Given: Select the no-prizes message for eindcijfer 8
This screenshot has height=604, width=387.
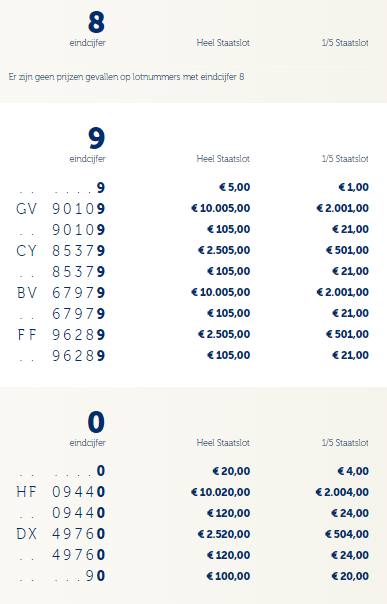Looking at the screenshot, I should click(126, 77).
